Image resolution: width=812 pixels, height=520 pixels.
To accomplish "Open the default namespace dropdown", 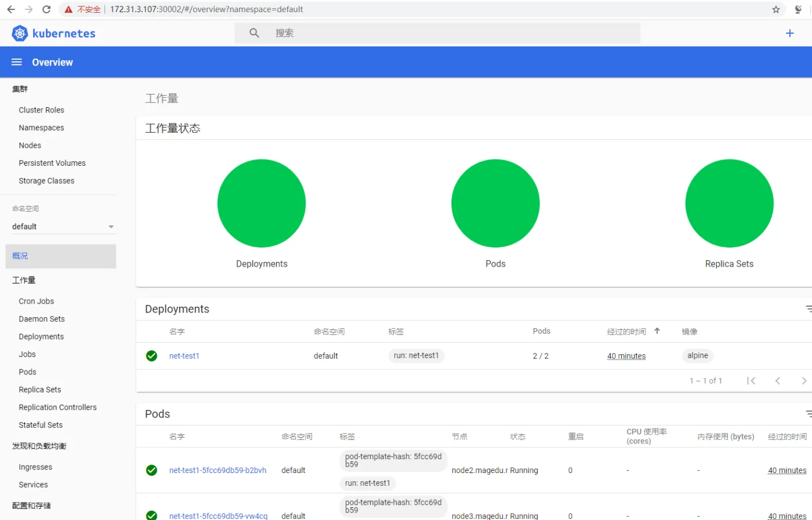I will click(x=64, y=227).
